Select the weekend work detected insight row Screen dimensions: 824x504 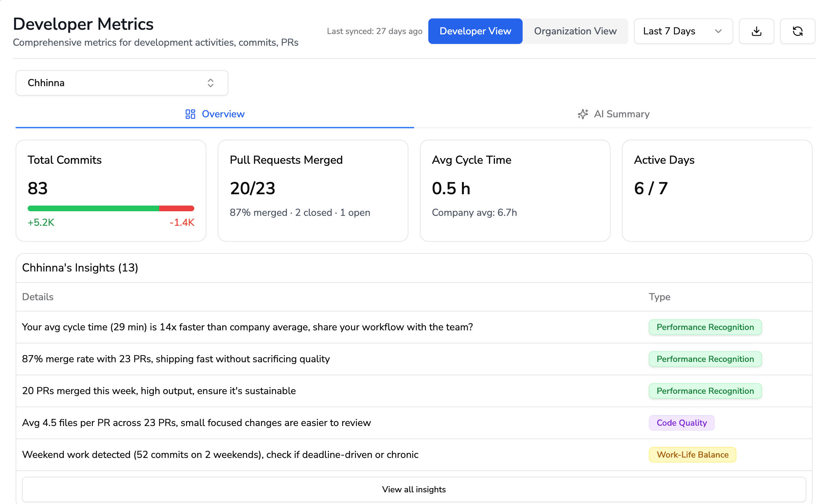[x=220, y=455]
